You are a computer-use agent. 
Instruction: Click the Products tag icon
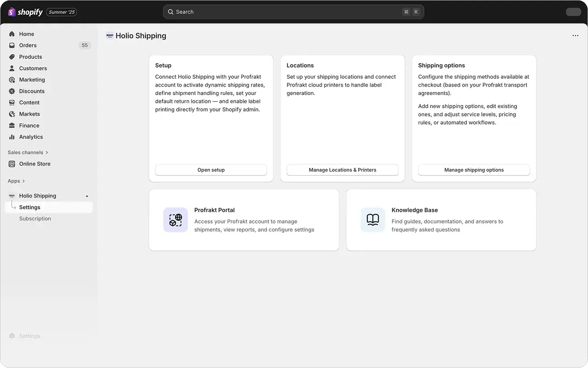(12, 57)
